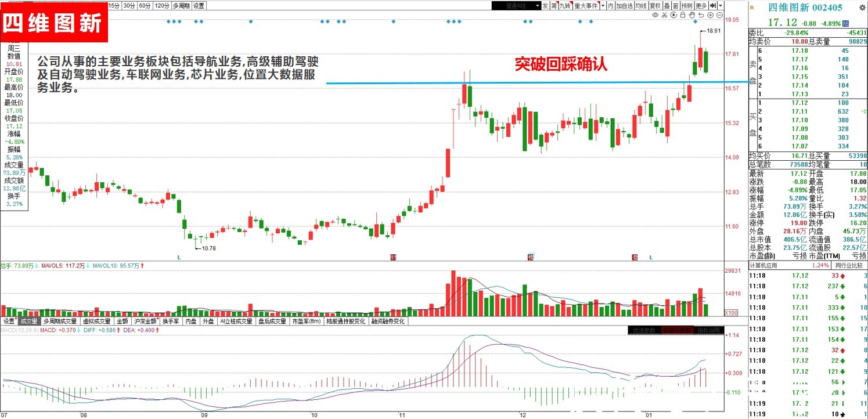
Task: Click the 加自选 add to watchlist button
Action: pyautogui.click(x=624, y=6)
